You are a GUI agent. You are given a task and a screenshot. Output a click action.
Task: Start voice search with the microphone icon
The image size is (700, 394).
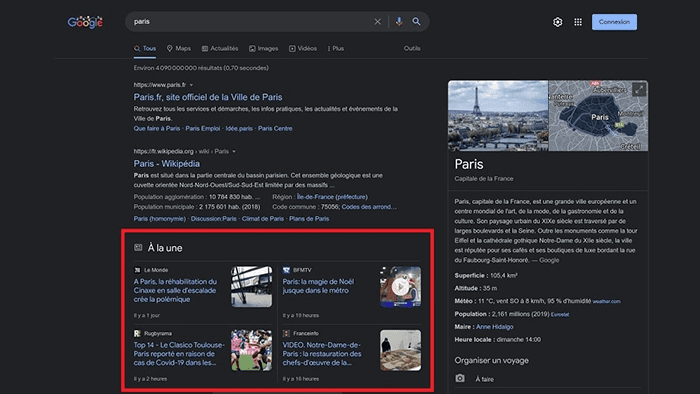[x=399, y=21]
